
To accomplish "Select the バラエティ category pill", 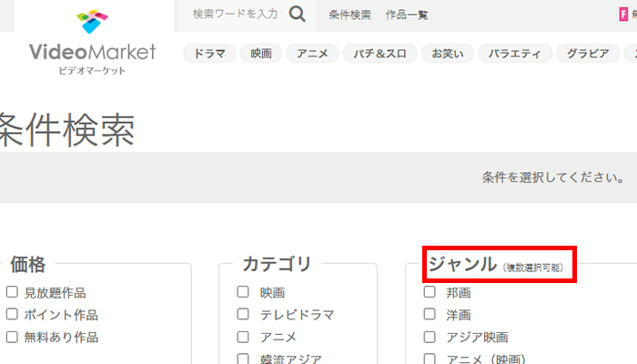I will tap(515, 53).
